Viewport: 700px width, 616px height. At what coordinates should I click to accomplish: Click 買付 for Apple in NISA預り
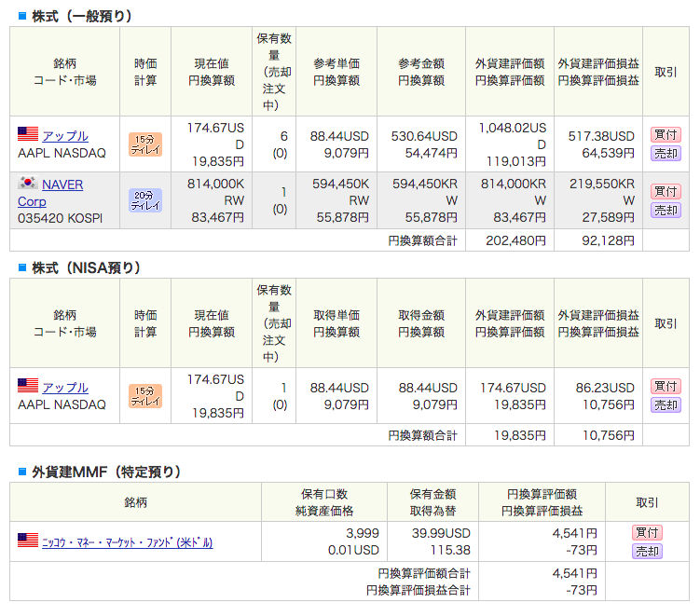[666, 386]
